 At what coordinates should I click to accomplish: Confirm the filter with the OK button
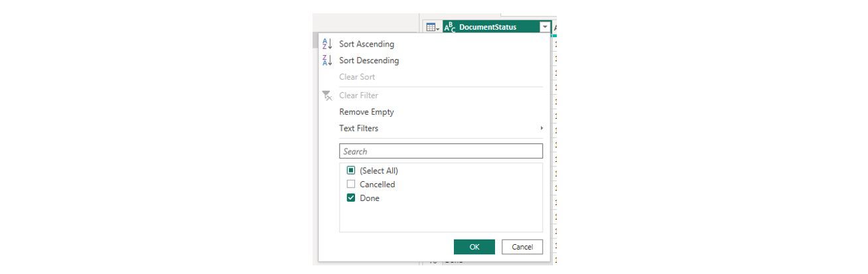tap(474, 247)
